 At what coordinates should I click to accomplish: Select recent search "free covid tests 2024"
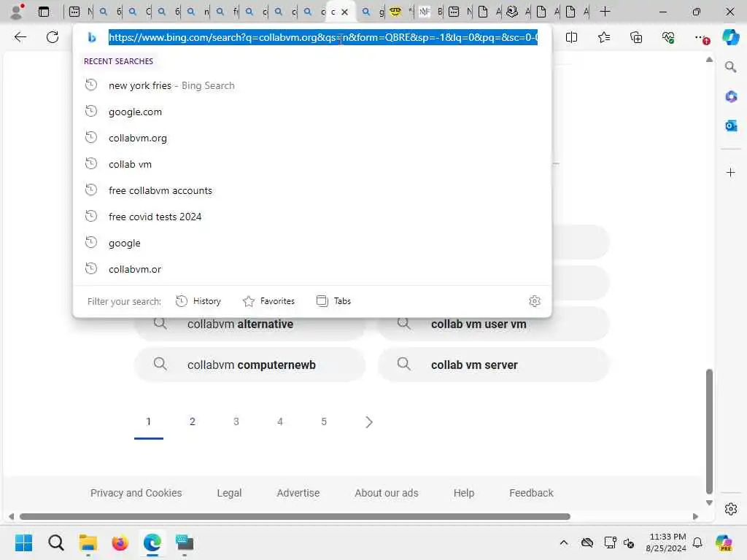pyautogui.click(x=312, y=217)
